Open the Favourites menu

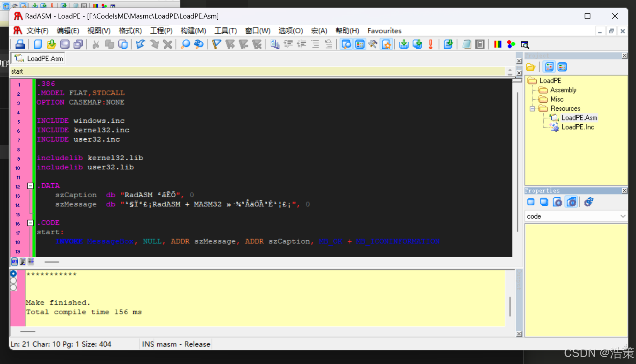[384, 31]
